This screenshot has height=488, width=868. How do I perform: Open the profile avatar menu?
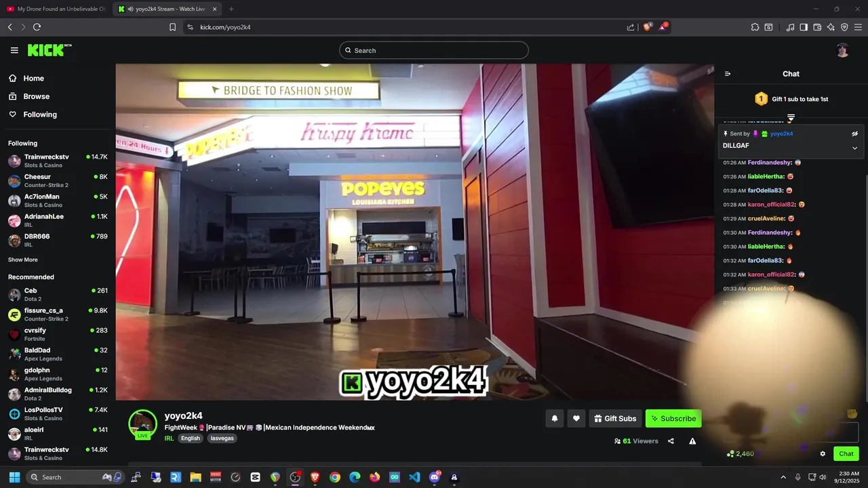(842, 50)
